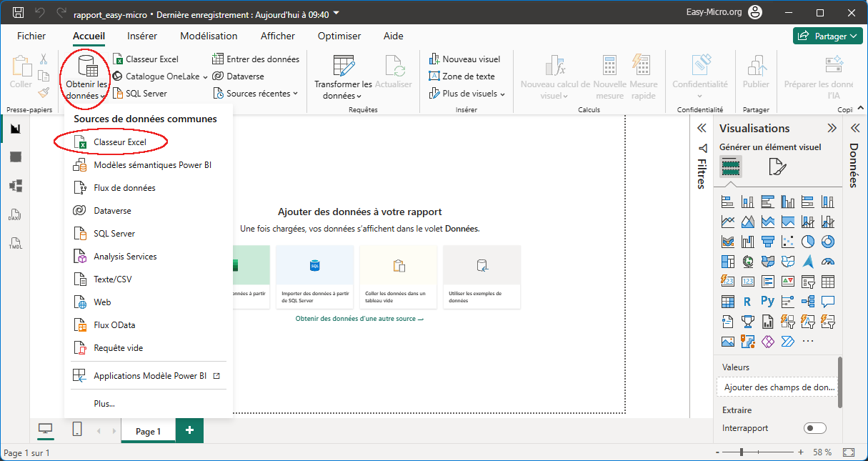Collapse the Filtres pane with chevron
Image resolution: width=868 pixels, height=461 pixels.
coord(702,128)
